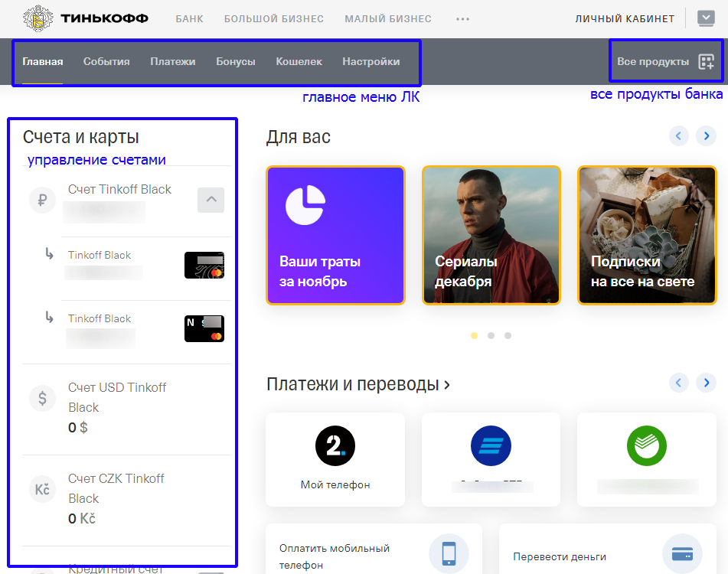The height and width of the screenshot is (574, 728).
Task: Click Перевести деньги text
Action: 560,557
